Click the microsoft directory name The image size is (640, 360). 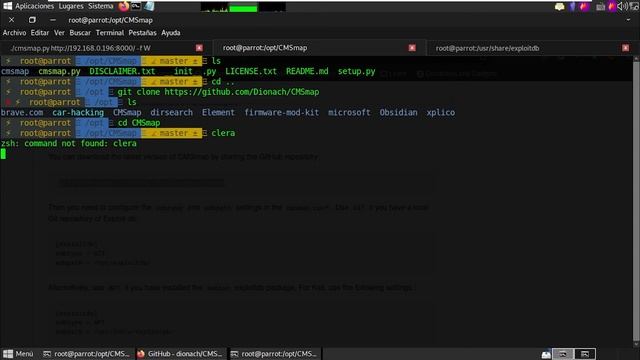click(349, 113)
